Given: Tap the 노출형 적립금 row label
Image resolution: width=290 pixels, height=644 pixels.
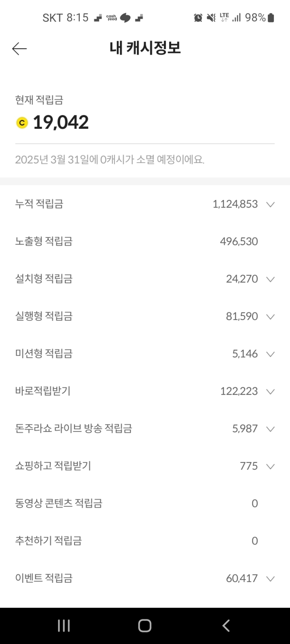Looking at the screenshot, I should (44, 241).
